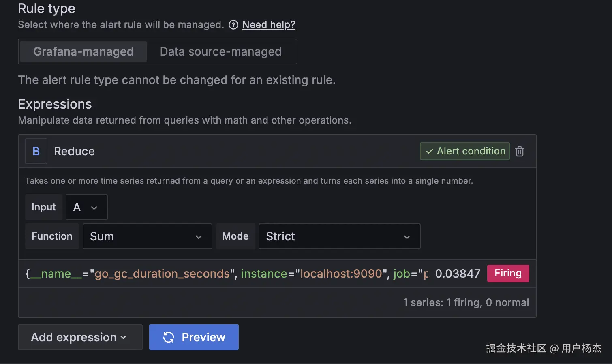This screenshot has height=364, width=612.
Task: Click the refresh icon inside Preview button
Action: 169,337
